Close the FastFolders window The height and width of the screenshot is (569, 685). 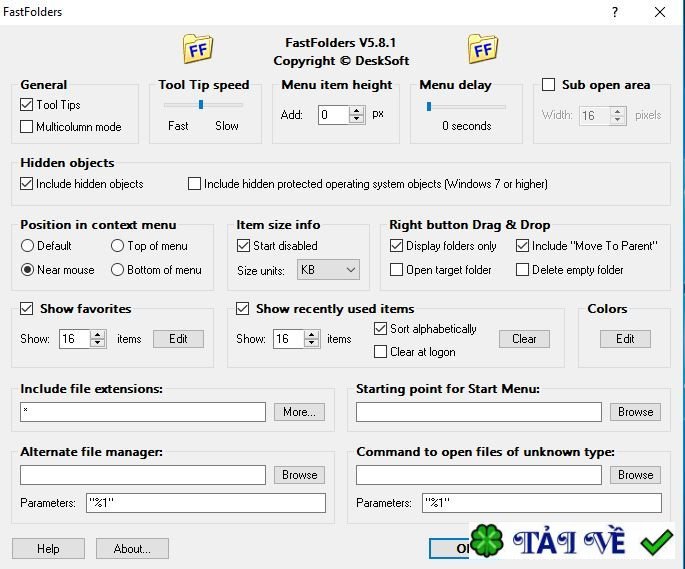click(x=660, y=12)
